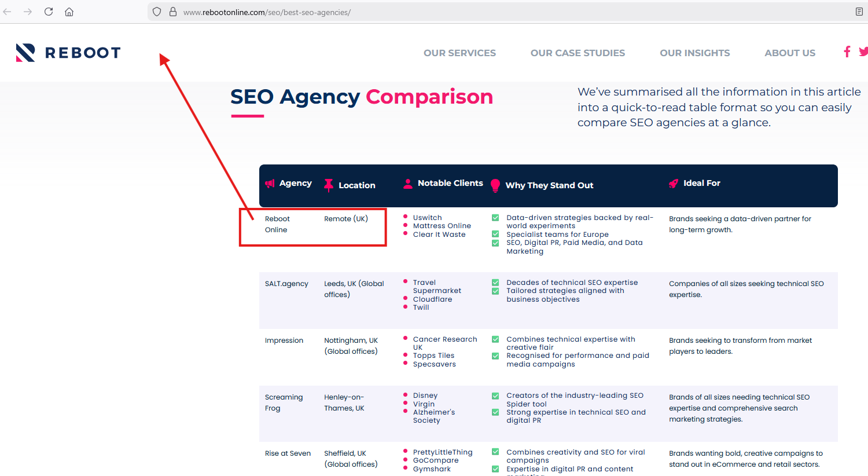
Task: Open the Our Case Studies menu
Action: [x=578, y=53]
